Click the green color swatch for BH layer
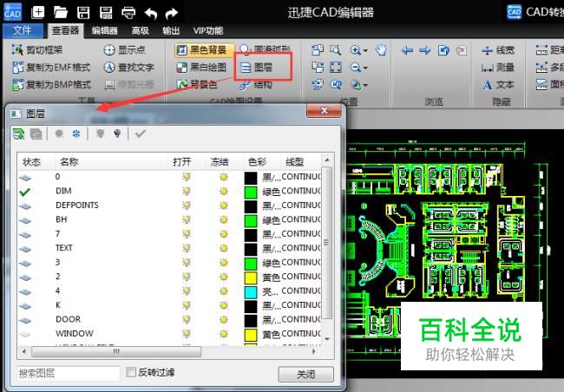 (x=251, y=219)
